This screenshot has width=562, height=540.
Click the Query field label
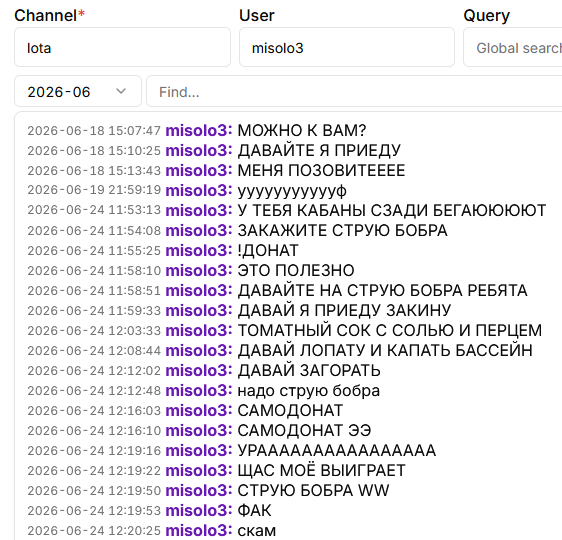coord(486,16)
